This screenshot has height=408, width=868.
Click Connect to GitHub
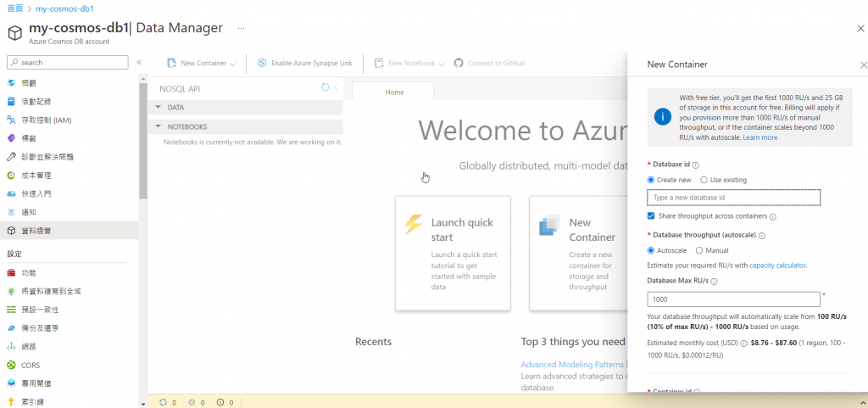click(x=489, y=63)
